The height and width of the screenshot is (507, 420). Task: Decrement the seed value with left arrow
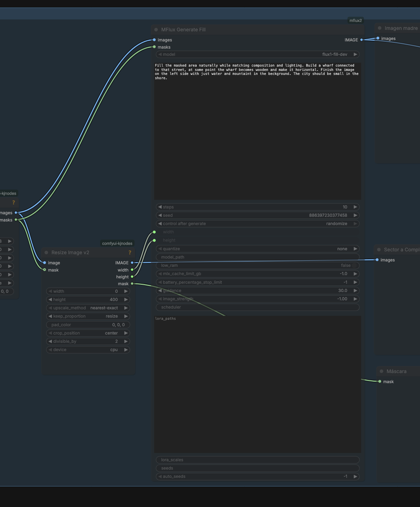(160, 215)
